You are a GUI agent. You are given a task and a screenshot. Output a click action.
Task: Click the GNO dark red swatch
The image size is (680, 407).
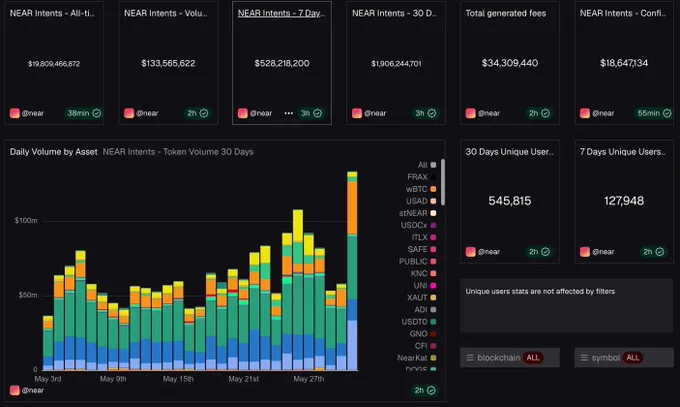(433, 334)
